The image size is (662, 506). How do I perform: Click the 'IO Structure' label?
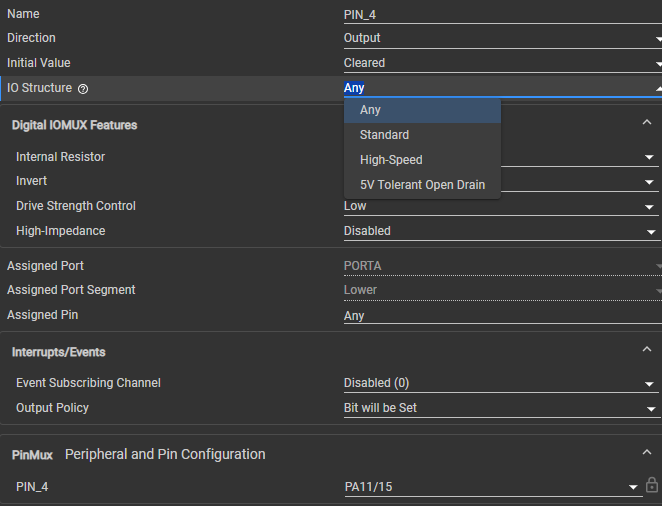pos(39,88)
